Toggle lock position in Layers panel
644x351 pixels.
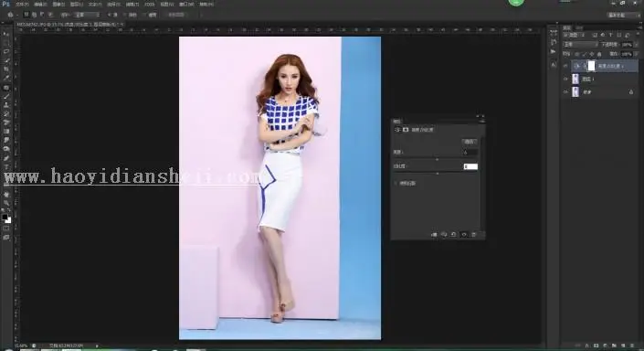pos(592,54)
